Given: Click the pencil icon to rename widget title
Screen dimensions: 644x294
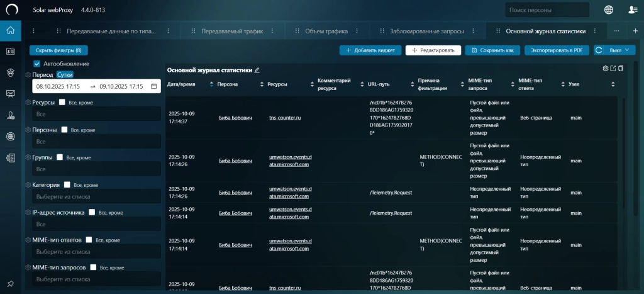Looking at the screenshot, I should pyautogui.click(x=257, y=71).
